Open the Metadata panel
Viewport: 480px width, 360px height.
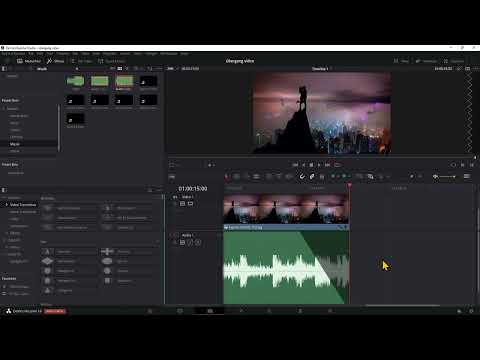(426, 61)
